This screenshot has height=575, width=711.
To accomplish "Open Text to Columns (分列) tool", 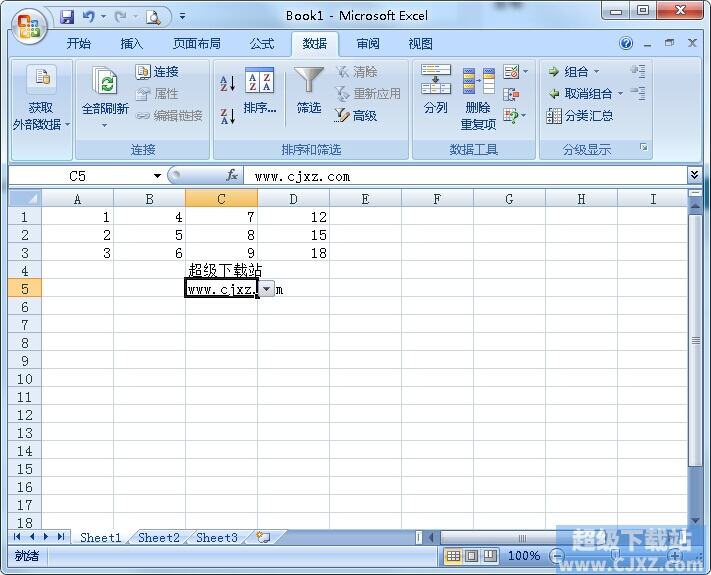I will pyautogui.click(x=436, y=92).
